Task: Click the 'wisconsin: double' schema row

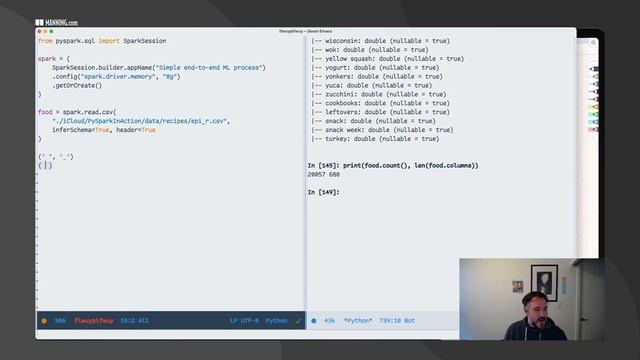Action: coord(380,41)
